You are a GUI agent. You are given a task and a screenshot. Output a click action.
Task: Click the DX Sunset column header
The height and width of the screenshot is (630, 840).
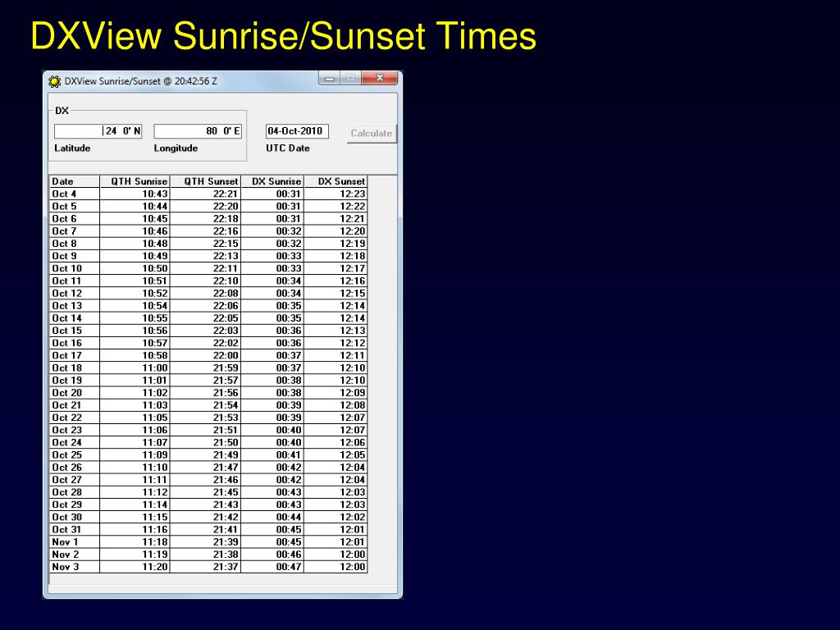(336, 181)
